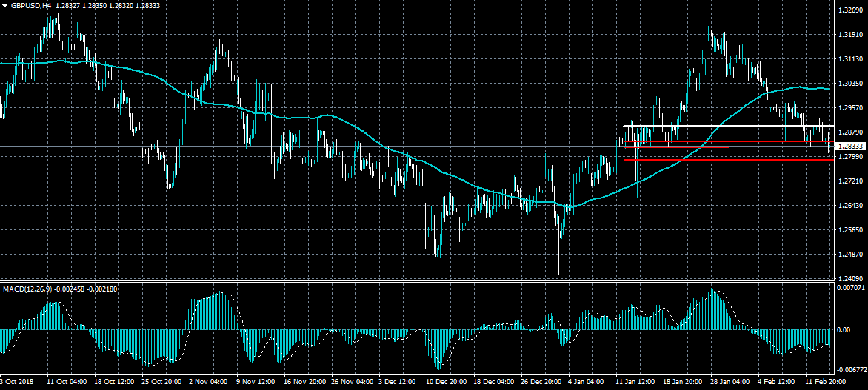Click the 1.30350 price scale label
Image resolution: width=868 pixels, height=390 pixels.
pos(852,84)
